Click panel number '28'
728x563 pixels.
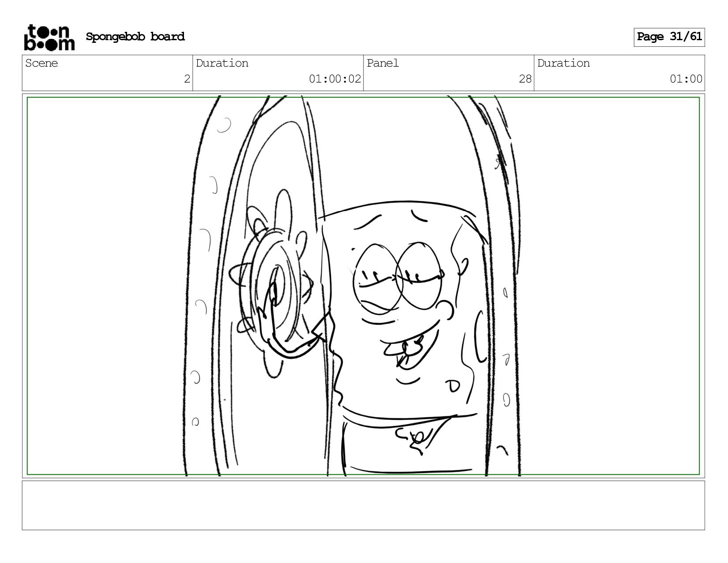point(525,79)
